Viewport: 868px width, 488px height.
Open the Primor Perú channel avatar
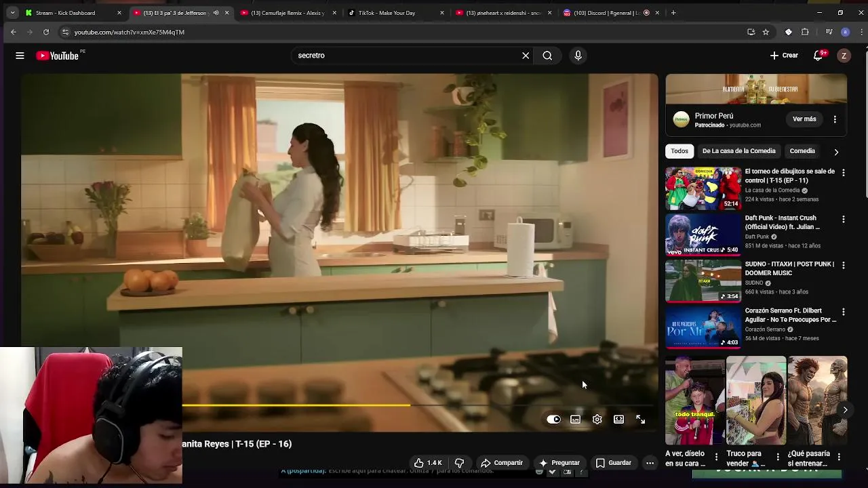(x=681, y=120)
